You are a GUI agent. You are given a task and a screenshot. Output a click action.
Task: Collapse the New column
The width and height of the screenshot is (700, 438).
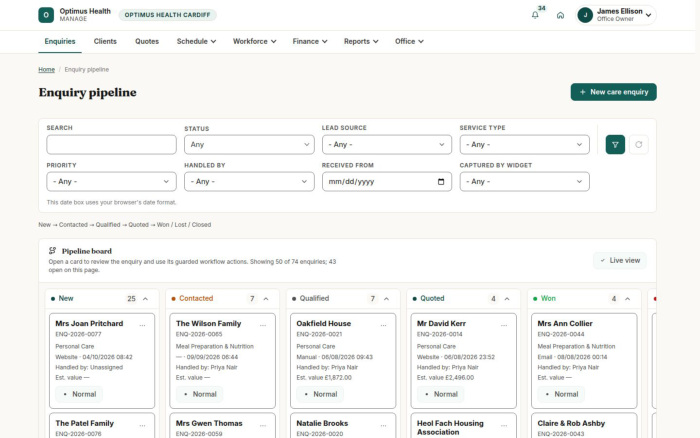[146, 299]
